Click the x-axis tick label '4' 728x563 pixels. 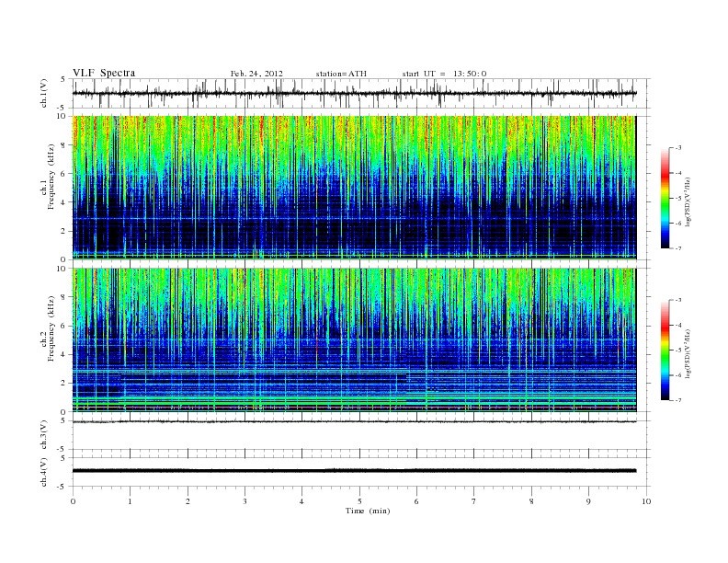click(302, 501)
